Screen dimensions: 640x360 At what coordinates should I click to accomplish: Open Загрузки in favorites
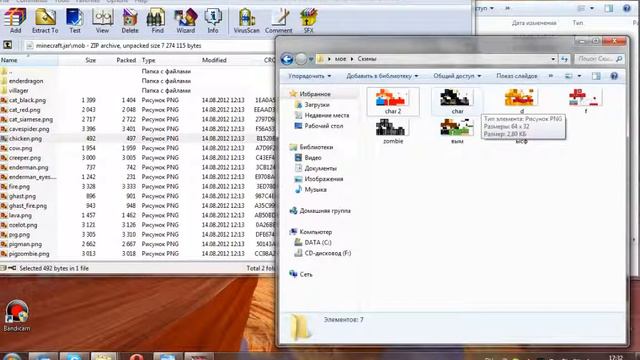(x=317, y=105)
